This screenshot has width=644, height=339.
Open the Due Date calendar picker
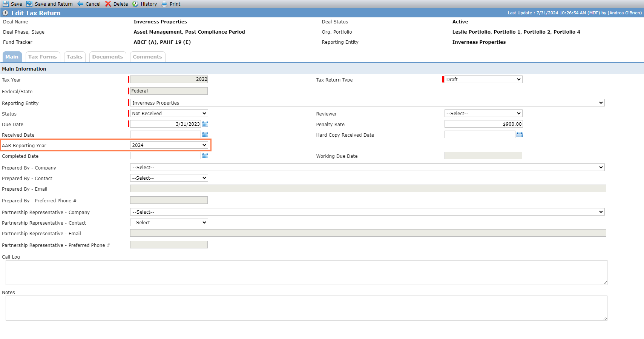pyautogui.click(x=205, y=124)
